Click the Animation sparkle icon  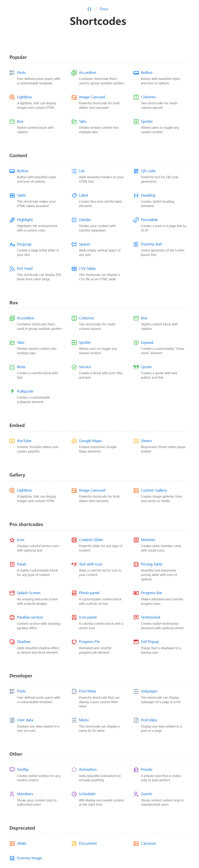pyautogui.click(x=74, y=769)
